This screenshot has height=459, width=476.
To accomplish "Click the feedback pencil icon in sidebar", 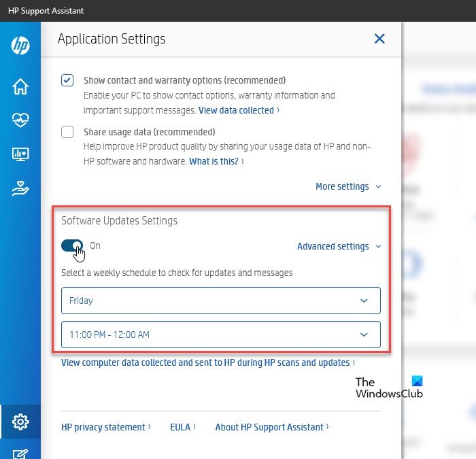I will pyautogui.click(x=20, y=454).
